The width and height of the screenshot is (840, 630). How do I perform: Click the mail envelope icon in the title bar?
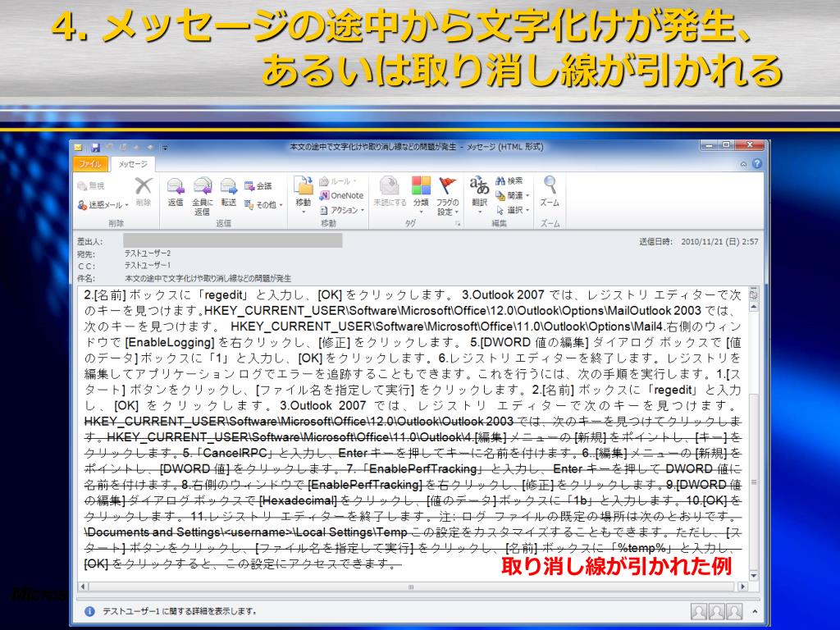(x=79, y=147)
